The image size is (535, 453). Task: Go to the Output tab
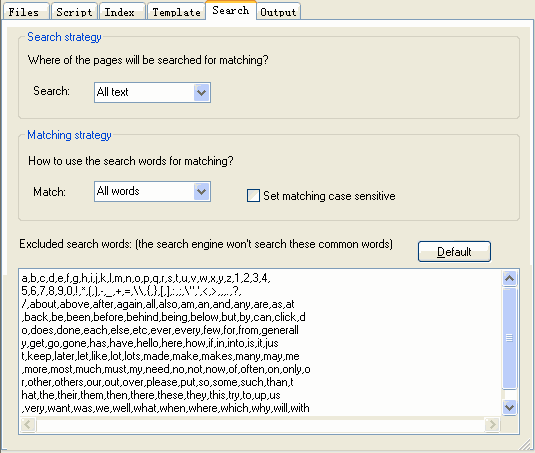(278, 11)
